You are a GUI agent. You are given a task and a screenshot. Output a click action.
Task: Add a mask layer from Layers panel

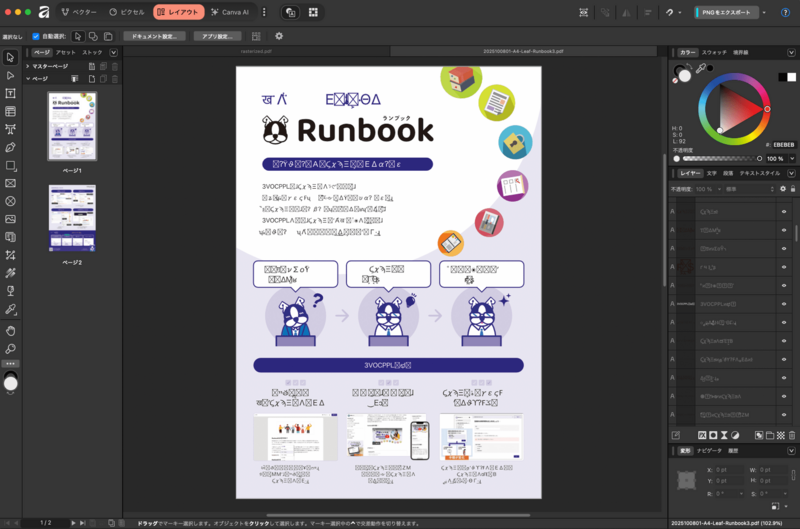pyautogui.click(x=713, y=435)
